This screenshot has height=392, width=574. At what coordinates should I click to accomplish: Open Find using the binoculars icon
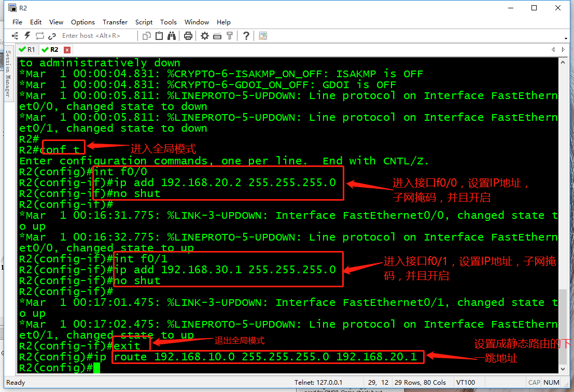pyautogui.click(x=172, y=36)
